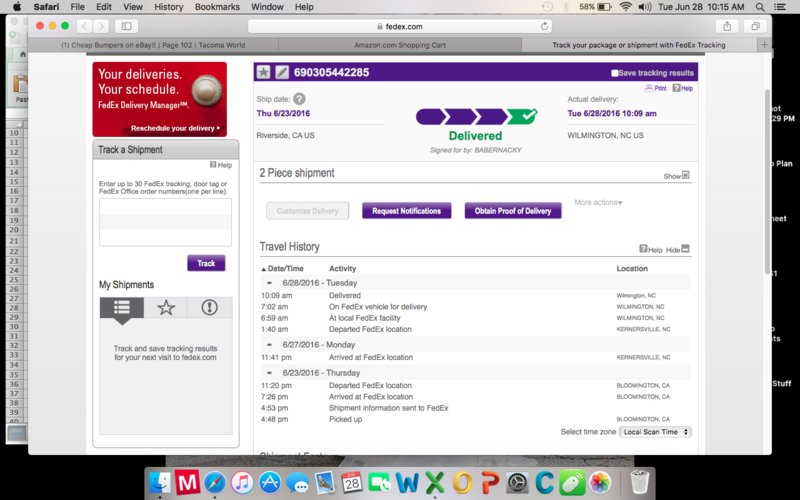Open Microsoft Outlook from the dock
This screenshot has height=500, width=800.
coord(462,482)
